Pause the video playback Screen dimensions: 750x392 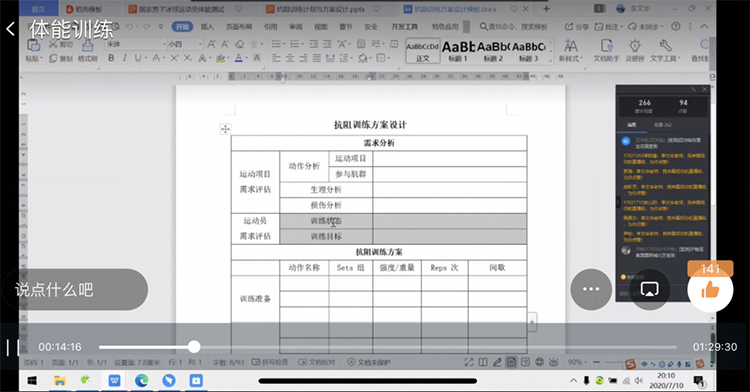[x=13, y=347]
